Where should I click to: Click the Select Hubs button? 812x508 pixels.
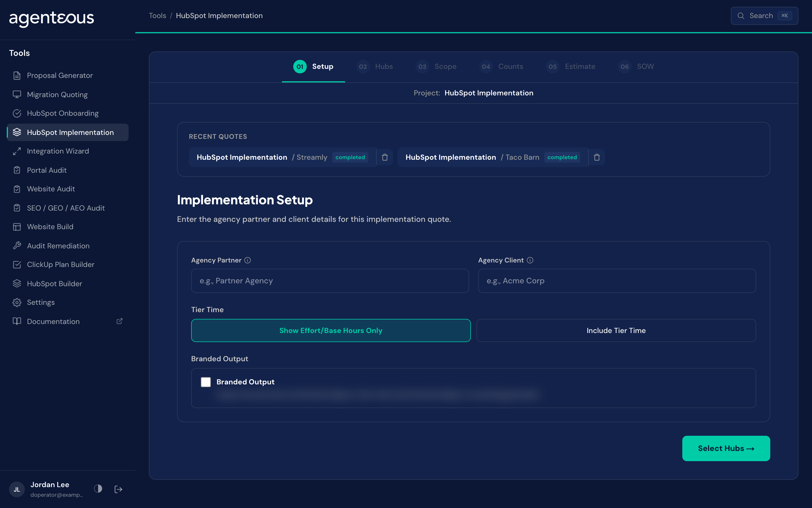[726, 448]
